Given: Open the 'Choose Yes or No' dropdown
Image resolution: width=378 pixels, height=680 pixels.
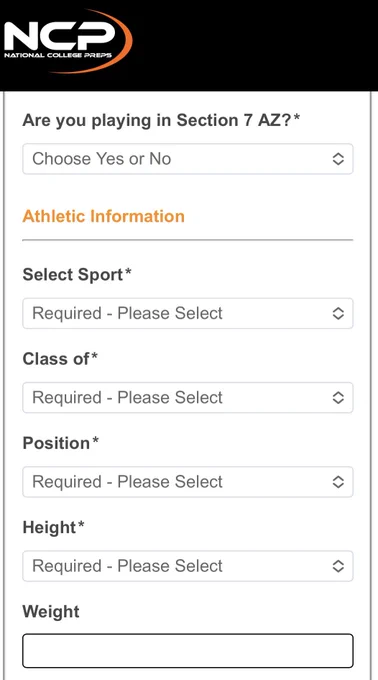Looking at the screenshot, I should pyautogui.click(x=188, y=159).
